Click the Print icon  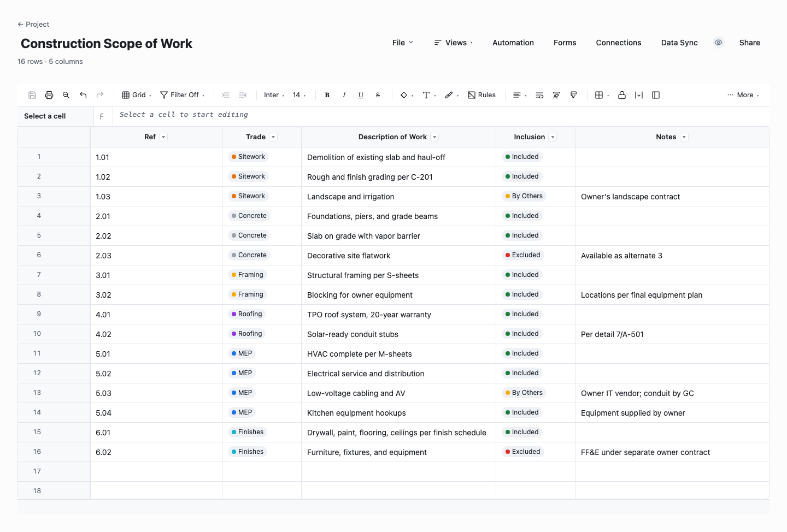click(x=49, y=95)
